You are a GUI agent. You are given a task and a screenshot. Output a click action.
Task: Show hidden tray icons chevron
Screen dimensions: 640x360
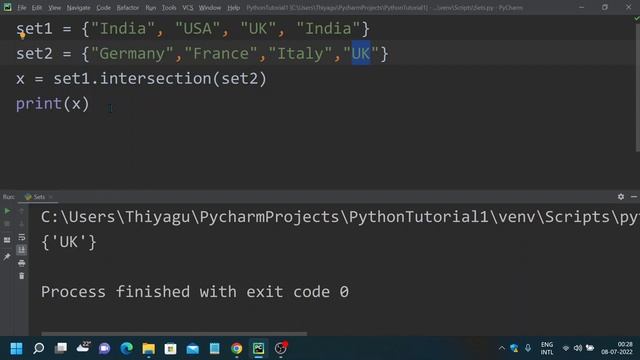(x=502, y=348)
